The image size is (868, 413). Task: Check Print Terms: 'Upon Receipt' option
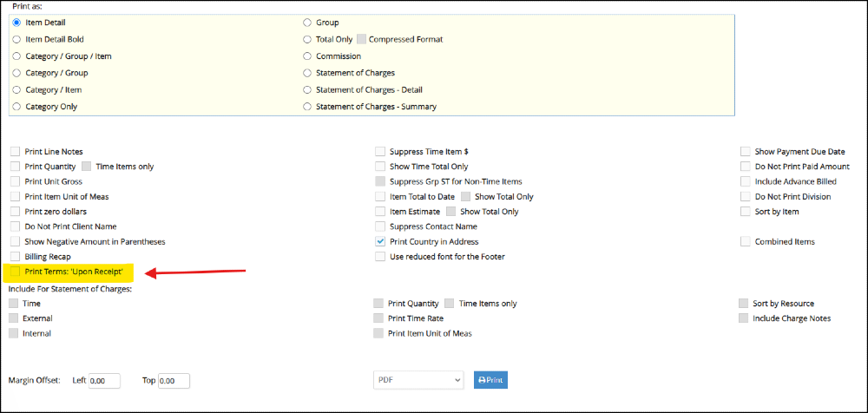pos(15,272)
